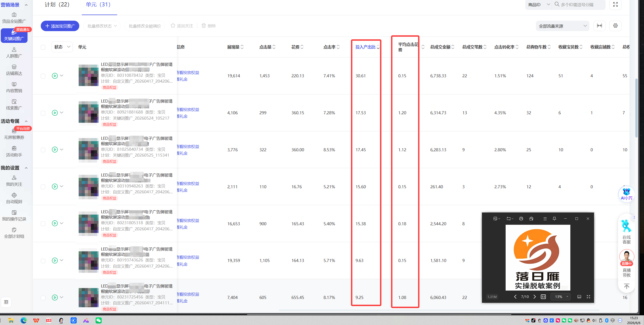Open the fullscreen expand icon at top right

coord(615,5)
